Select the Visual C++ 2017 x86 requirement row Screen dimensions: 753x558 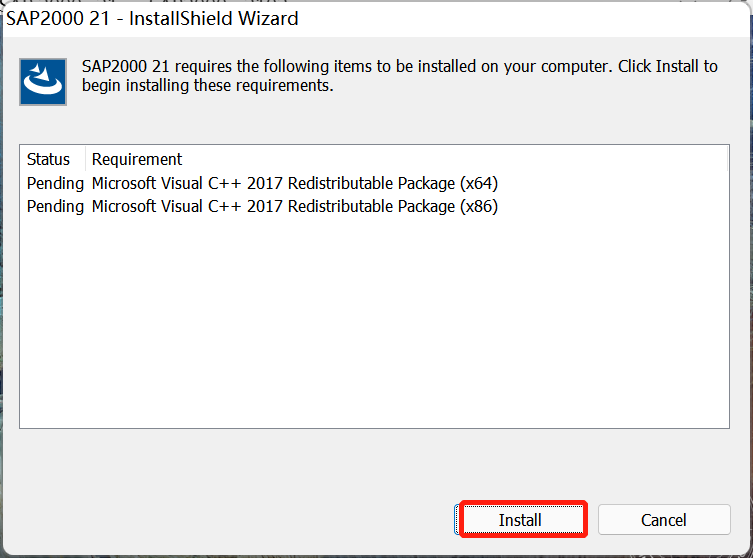click(x=294, y=207)
